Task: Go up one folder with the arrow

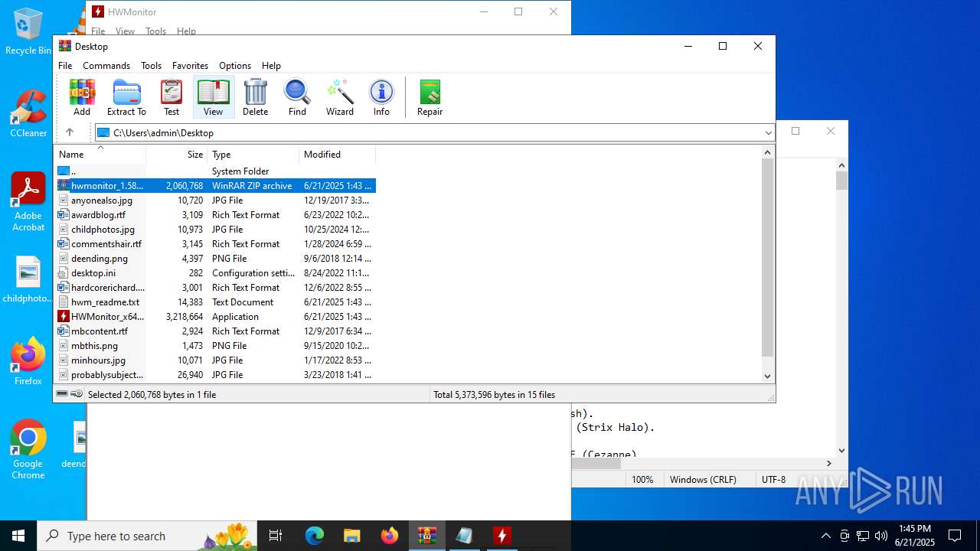Action: coord(69,132)
